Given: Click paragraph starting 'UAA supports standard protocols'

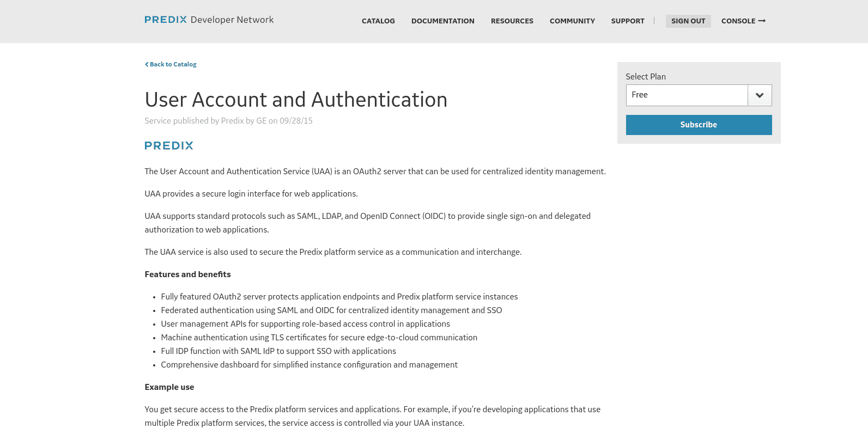Looking at the screenshot, I should tap(368, 223).
